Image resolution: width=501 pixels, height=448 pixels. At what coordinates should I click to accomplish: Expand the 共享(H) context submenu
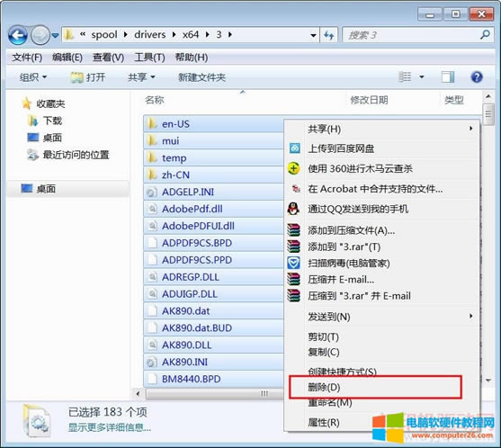pos(381,129)
